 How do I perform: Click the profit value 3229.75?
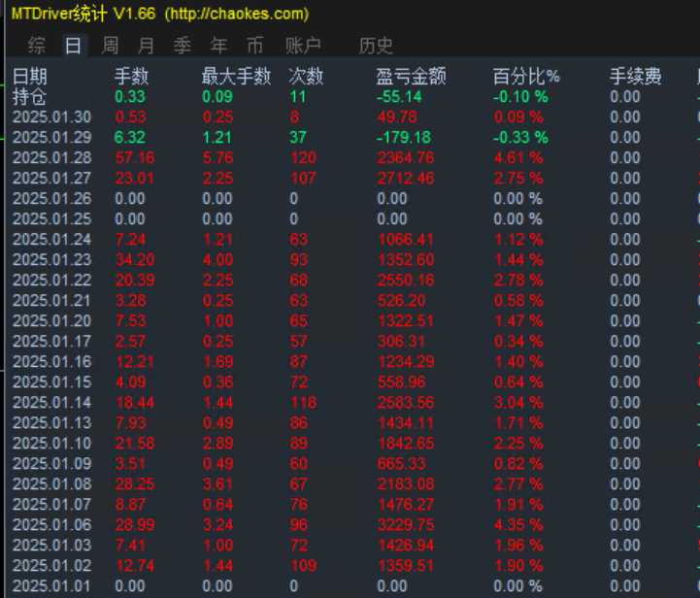(406, 525)
